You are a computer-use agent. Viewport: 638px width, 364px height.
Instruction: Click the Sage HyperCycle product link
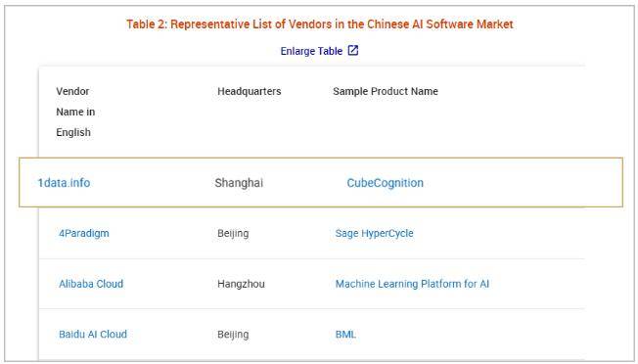375,234
